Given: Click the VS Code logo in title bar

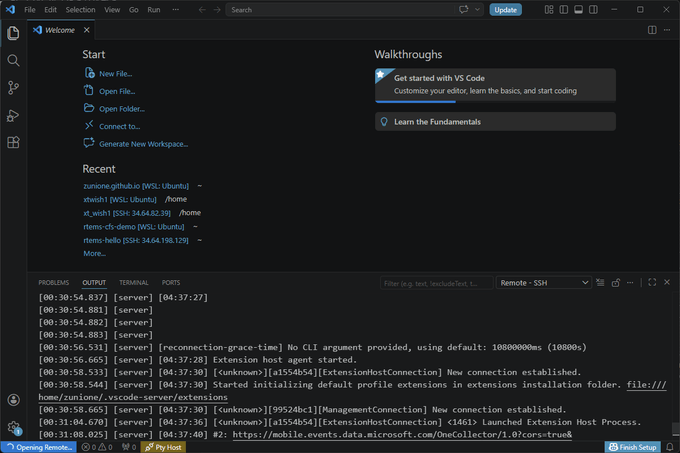Looking at the screenshot, I should [x=10, y=10].
